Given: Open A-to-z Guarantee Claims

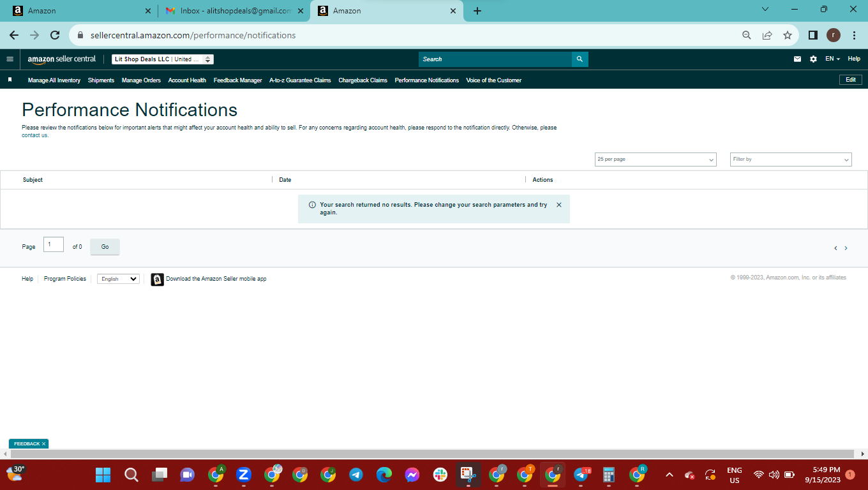Looking at the screenshot, I should 300,80.
